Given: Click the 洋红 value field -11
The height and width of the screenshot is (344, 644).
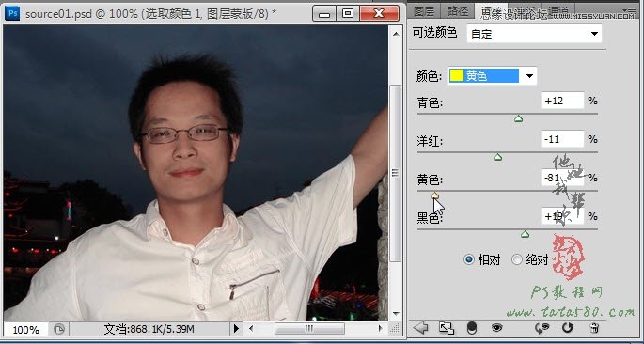Looking at the screenshot, I should 562,139.
